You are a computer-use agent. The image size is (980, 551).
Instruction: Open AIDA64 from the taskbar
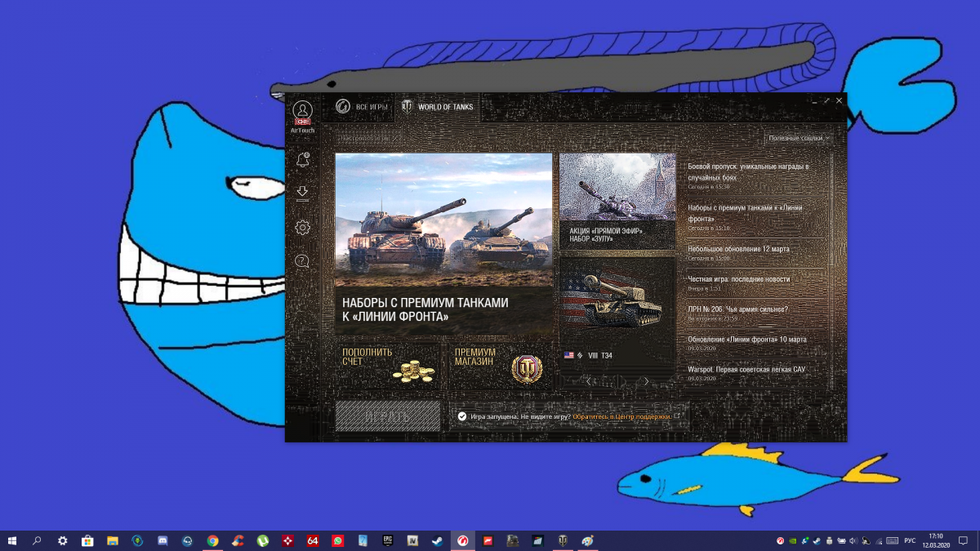click(x=313, y=540)
